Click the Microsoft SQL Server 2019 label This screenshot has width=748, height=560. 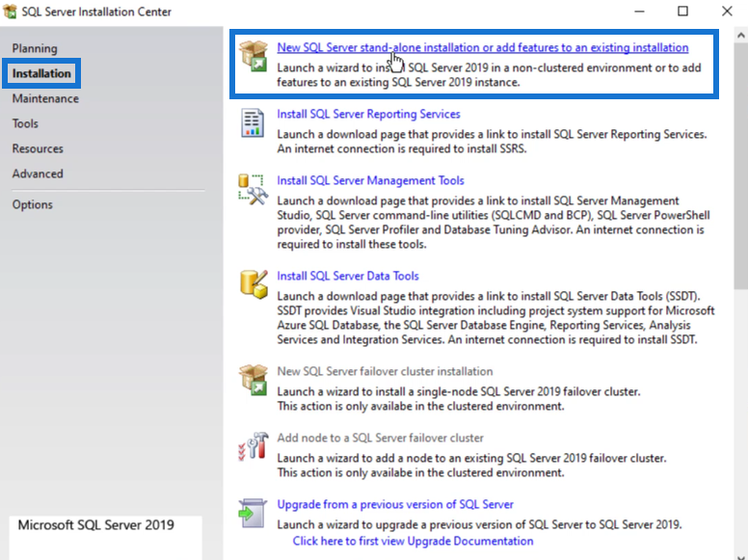point(95,524)
